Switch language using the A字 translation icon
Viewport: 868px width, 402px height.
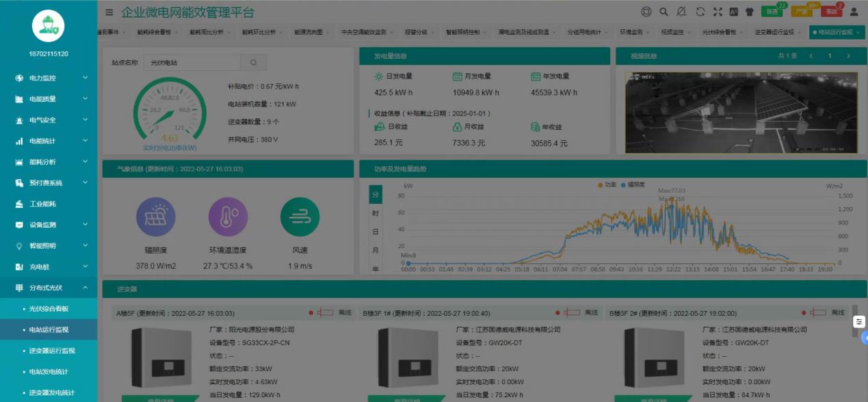[x=735, y=12]
